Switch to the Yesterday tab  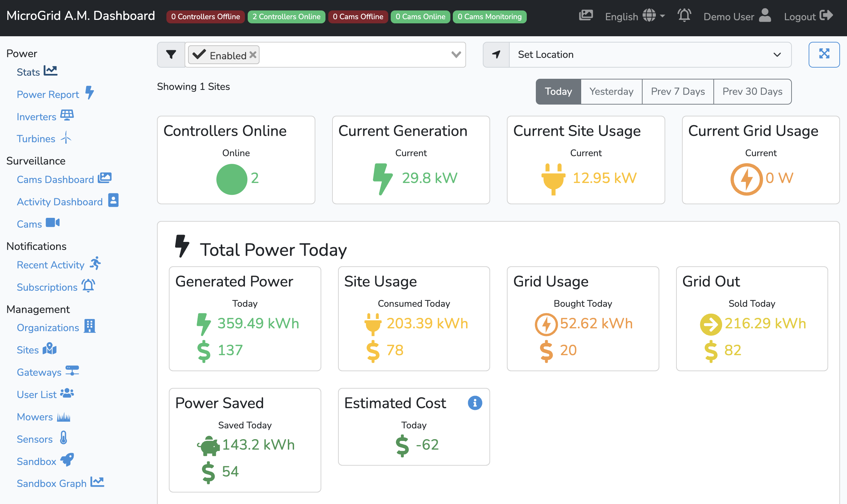pyautogui.click(x=611, y=91)
